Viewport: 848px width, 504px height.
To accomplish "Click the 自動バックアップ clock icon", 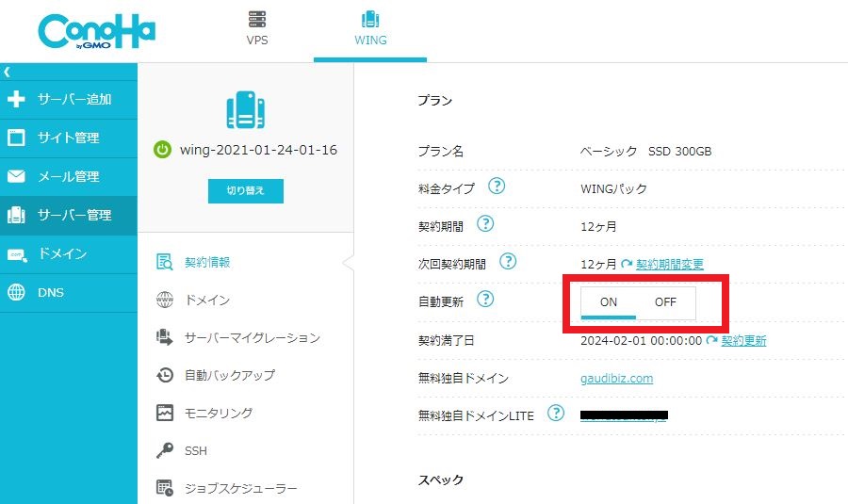I will pyautogui.click(x=164, y=375).
